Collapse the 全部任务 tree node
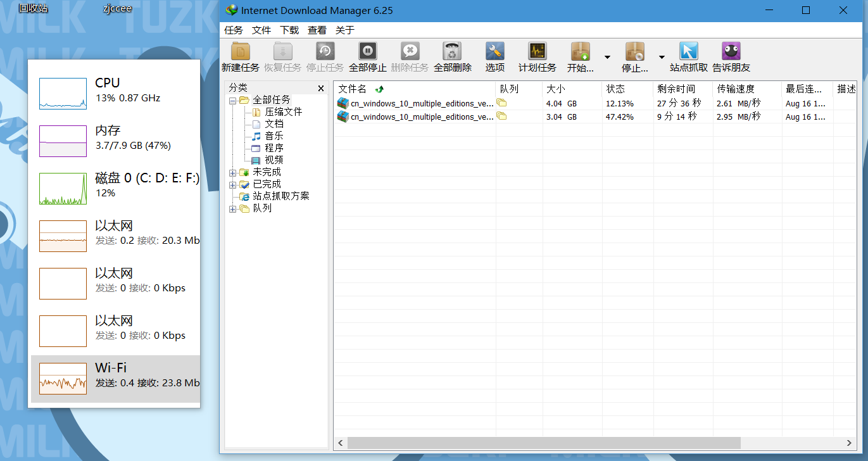Image resolution: width=868 pixels, height=461 pixels. (233, 100)
